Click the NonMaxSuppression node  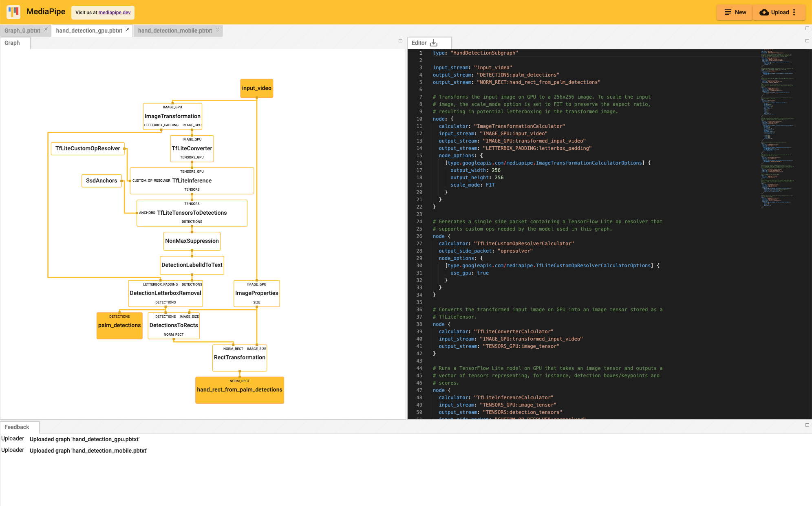[x=191, y=240]
